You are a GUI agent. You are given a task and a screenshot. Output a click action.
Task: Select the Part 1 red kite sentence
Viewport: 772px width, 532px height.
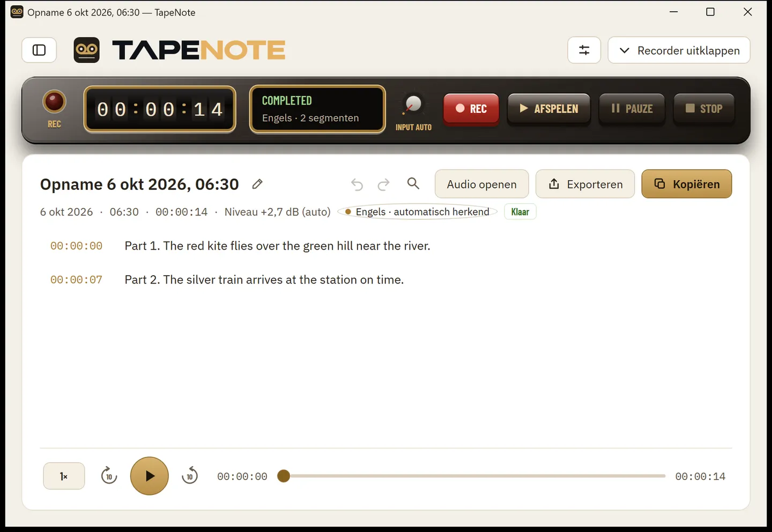coord(277,246)
